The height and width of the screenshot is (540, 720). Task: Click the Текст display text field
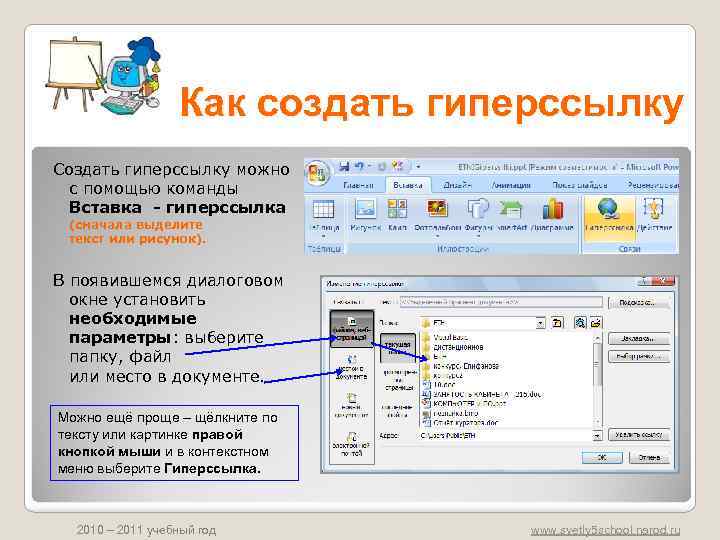click(x=501, y=302)
